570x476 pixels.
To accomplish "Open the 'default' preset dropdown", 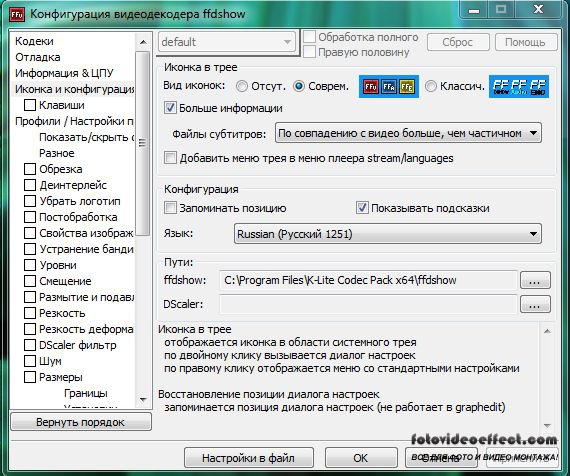I will (227, 42).
